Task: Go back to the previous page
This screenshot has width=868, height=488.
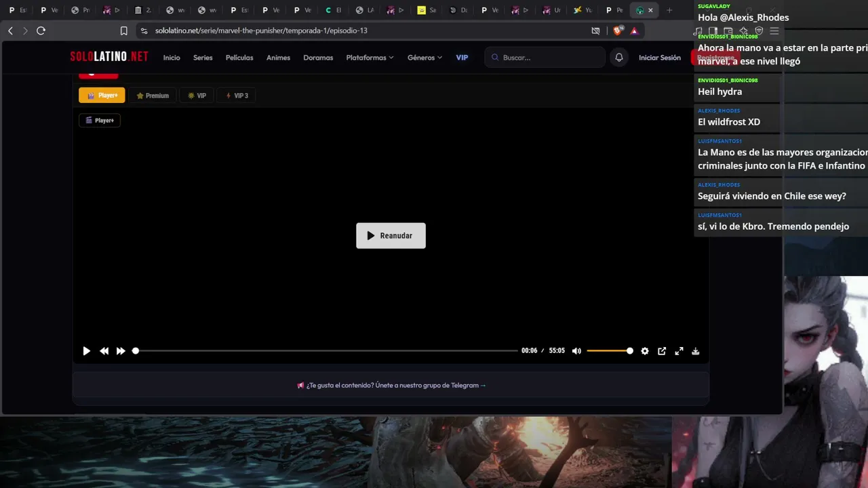Action: [10, 30]
